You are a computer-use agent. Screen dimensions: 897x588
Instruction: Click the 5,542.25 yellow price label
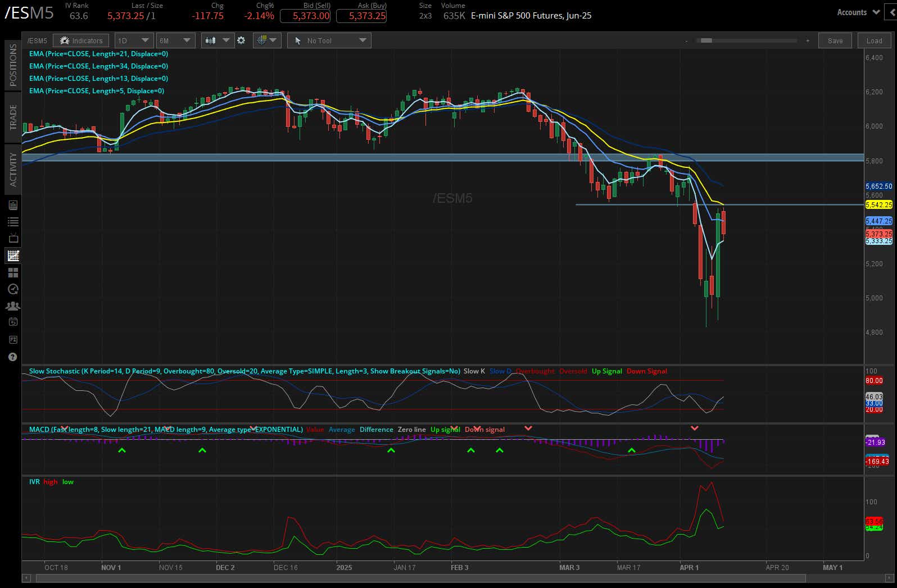pos(878,205)
